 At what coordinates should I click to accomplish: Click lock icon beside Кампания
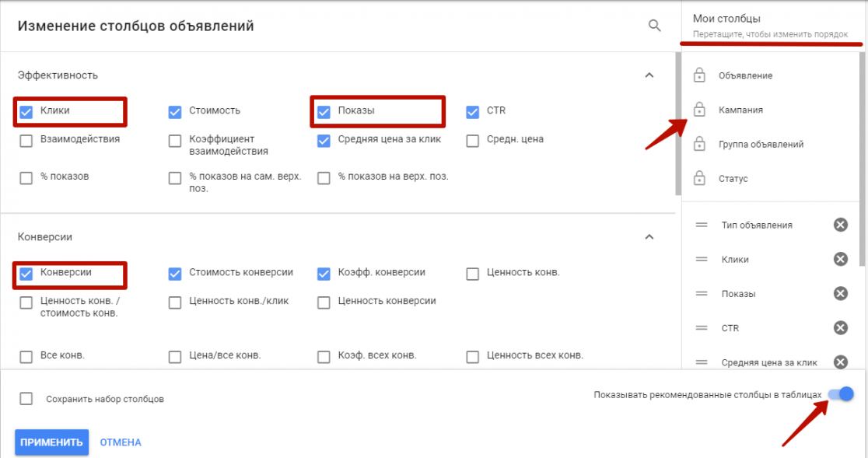tap(699, 109)
